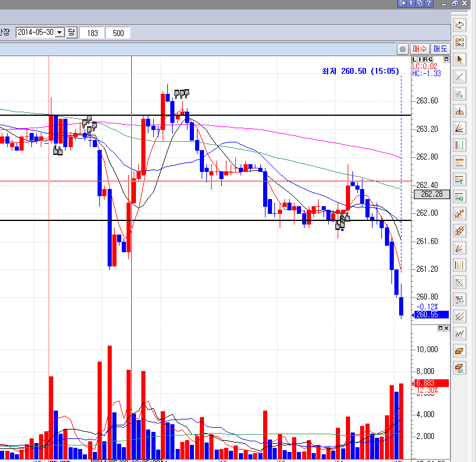Viewport: 476px width, 462px height.
Task: Click the -0.12% change label
Action: tap(427, 307)
